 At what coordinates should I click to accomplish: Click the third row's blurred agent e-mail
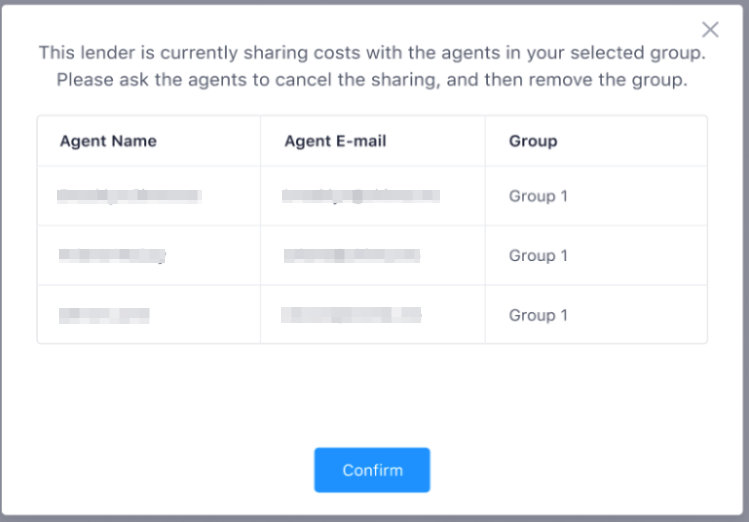[351, 315]
